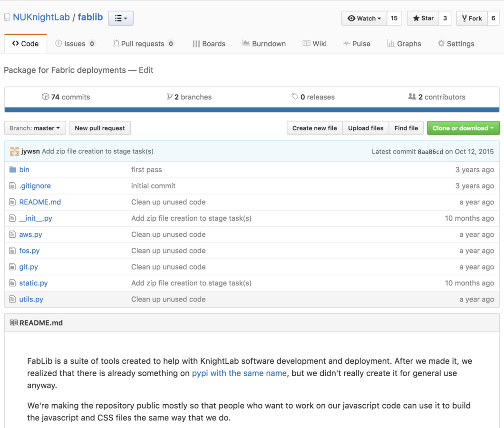Open the repository Settings tab
This screenshot has height=428, width=504.
click(x=456, y=44)
